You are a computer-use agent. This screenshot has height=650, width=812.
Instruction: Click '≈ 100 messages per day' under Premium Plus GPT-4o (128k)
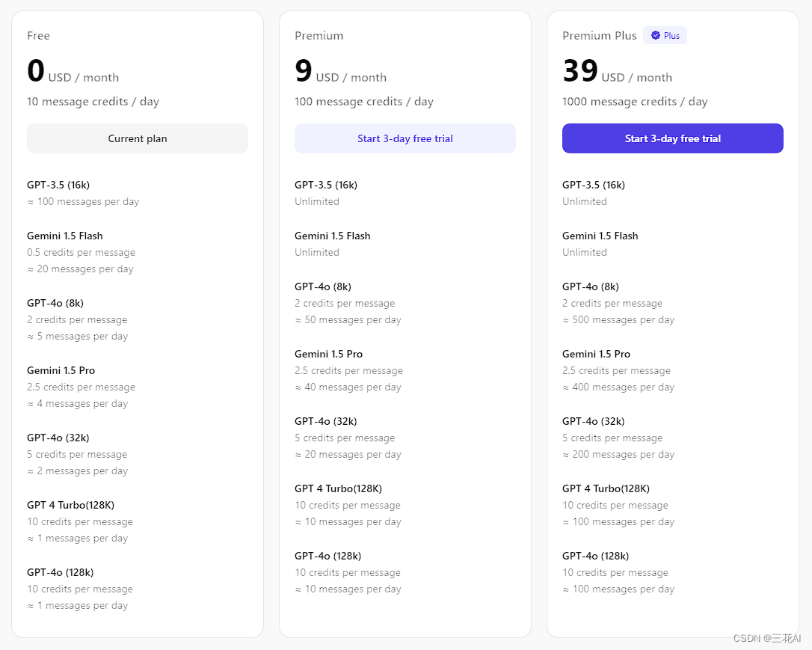[x=619, y=589]
